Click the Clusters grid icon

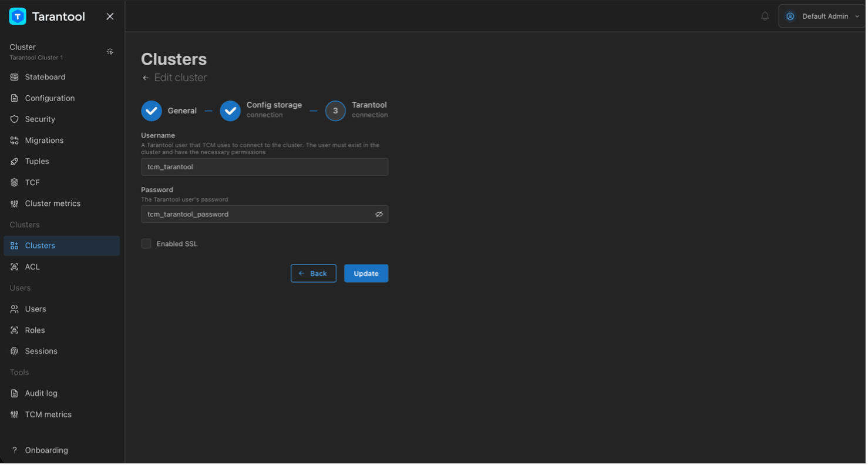click(15, 246)
